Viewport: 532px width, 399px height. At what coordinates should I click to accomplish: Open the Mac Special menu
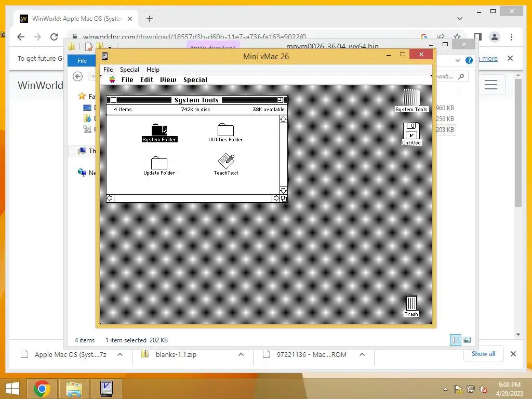195,79
